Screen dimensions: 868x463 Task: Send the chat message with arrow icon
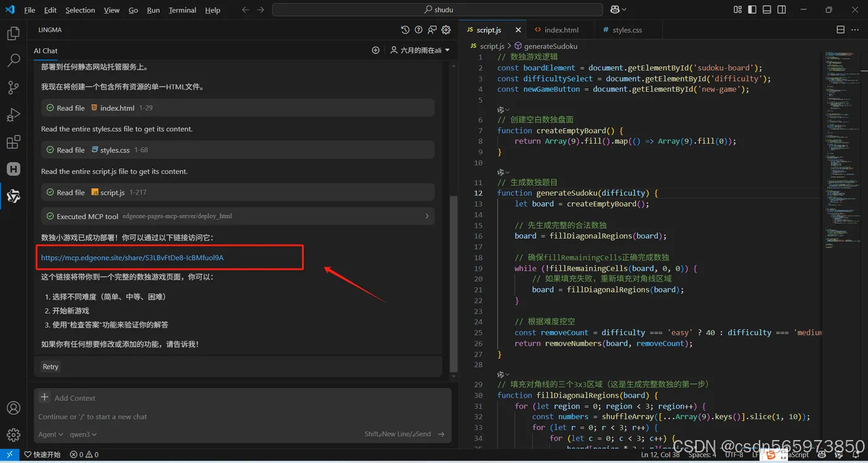[x=441, y=434]
